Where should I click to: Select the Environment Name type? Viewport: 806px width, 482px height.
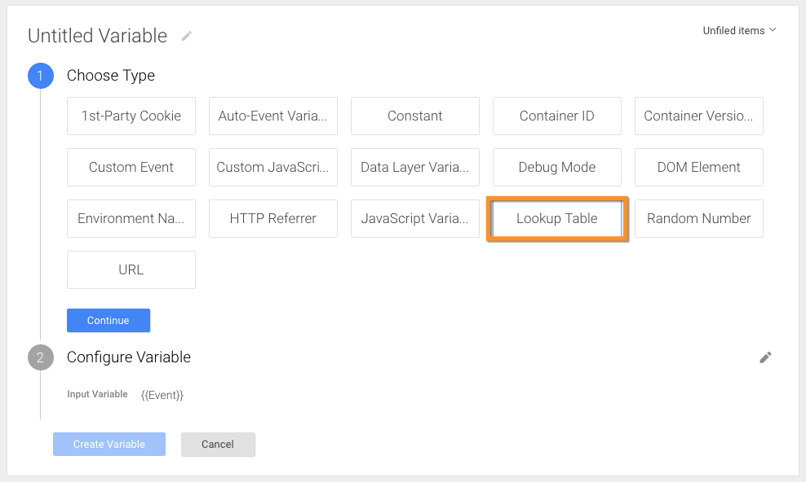click(131, 218)
